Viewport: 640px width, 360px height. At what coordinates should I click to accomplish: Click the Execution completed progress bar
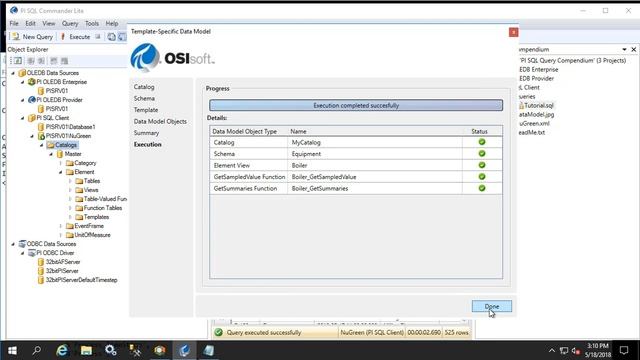tap(356, 105)
